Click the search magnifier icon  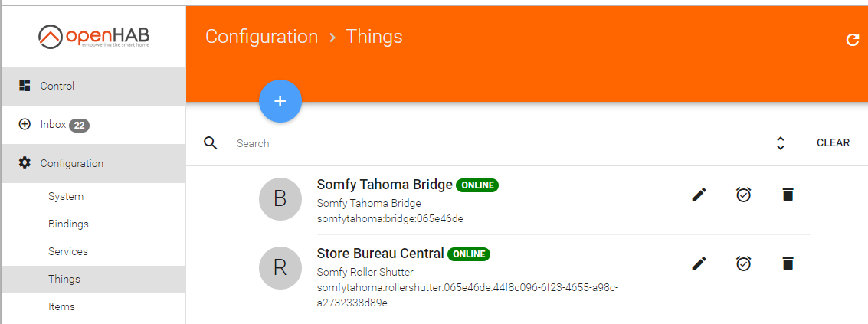(211, 143)
